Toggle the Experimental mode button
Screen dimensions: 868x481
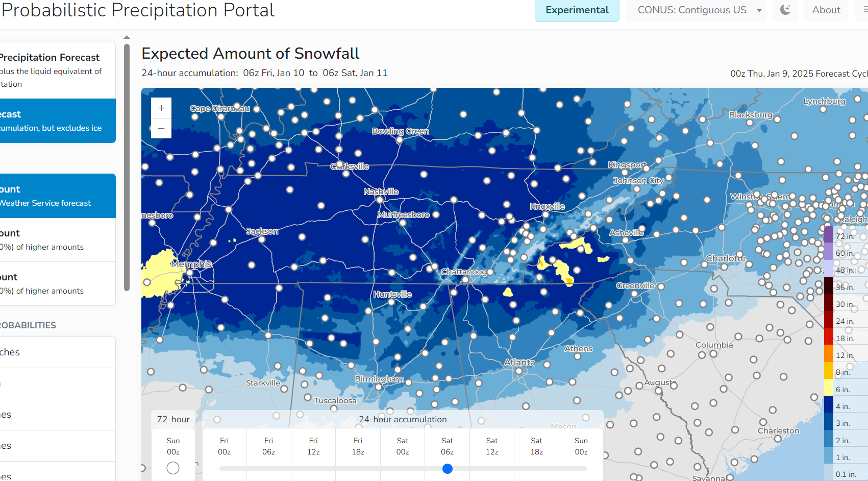(x=577, y=10)
